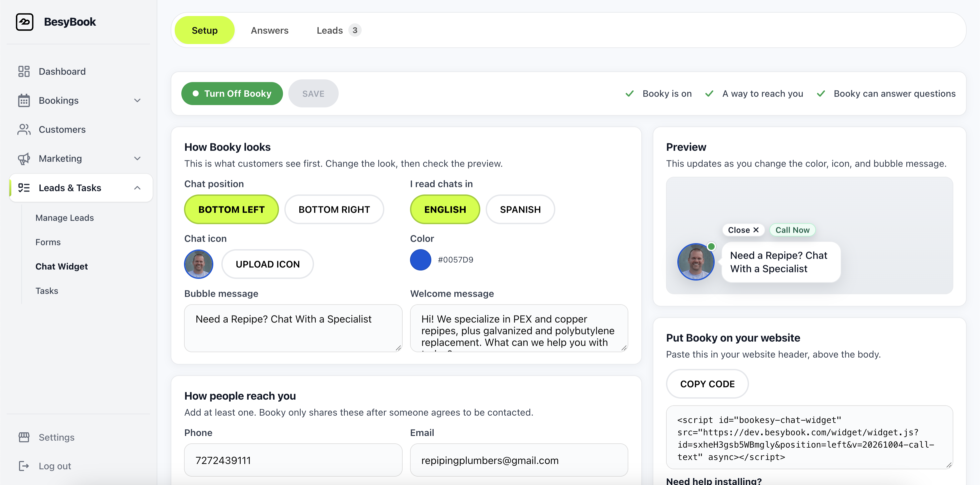
Task: Click the Phone number field
Action: coord(293,460)
